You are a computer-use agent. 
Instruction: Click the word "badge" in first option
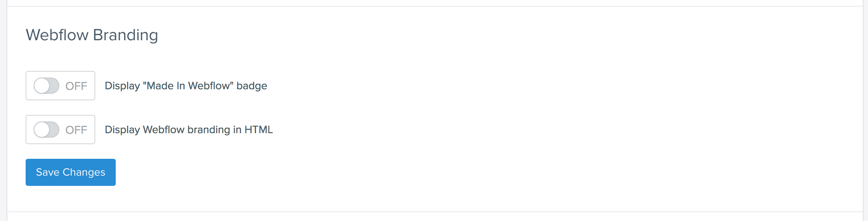coord(252,86)
